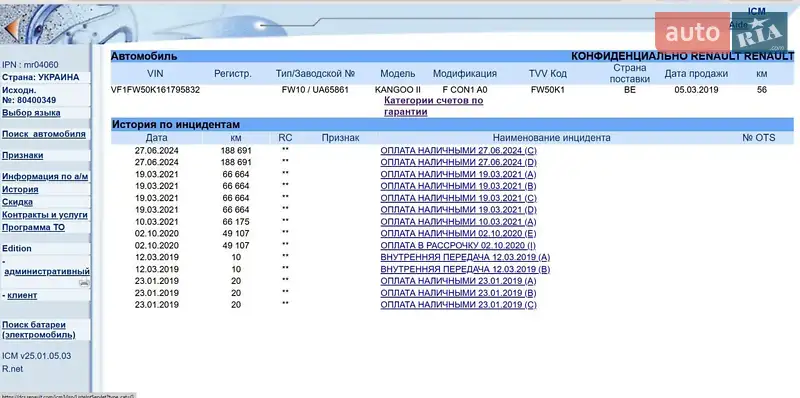This screenshot has height=398, width=800.
Task: Click the Тип/Заводской № column header
Action: 315,73
